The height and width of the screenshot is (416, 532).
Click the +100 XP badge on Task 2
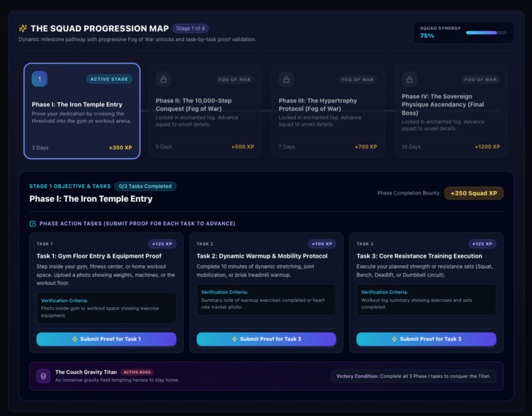pyautogui.click(x=322, y=244)
